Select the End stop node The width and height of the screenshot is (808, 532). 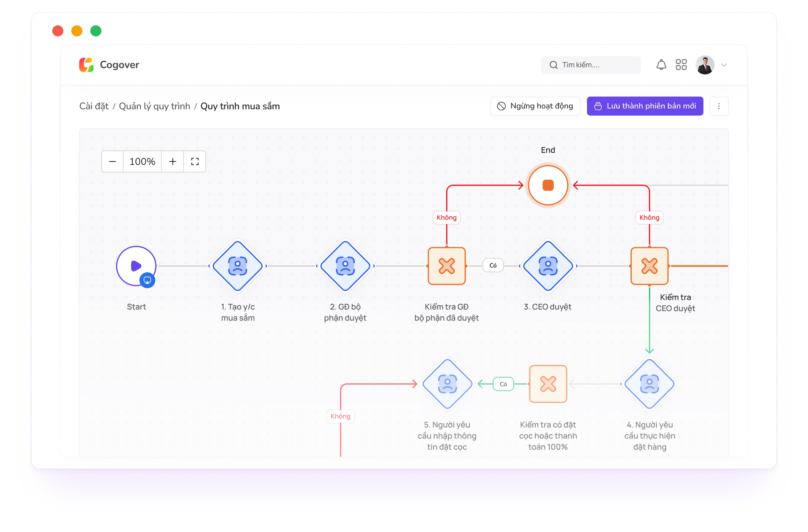[548, 185]
